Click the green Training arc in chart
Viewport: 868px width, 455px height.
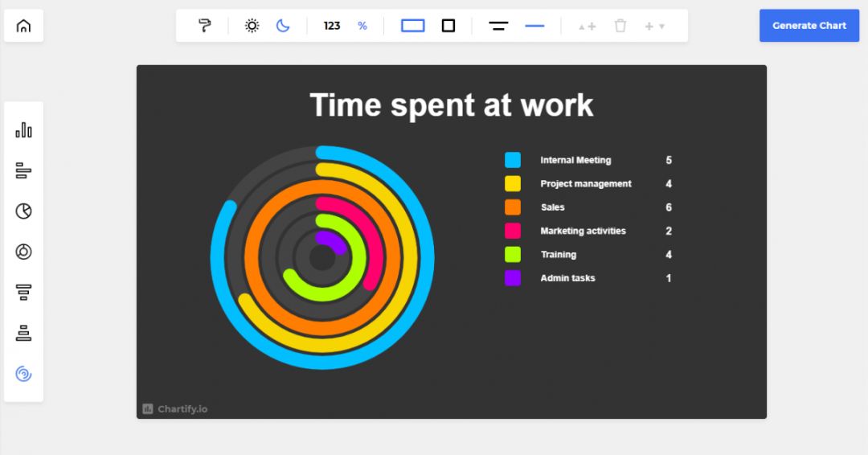tap(358, 258)
